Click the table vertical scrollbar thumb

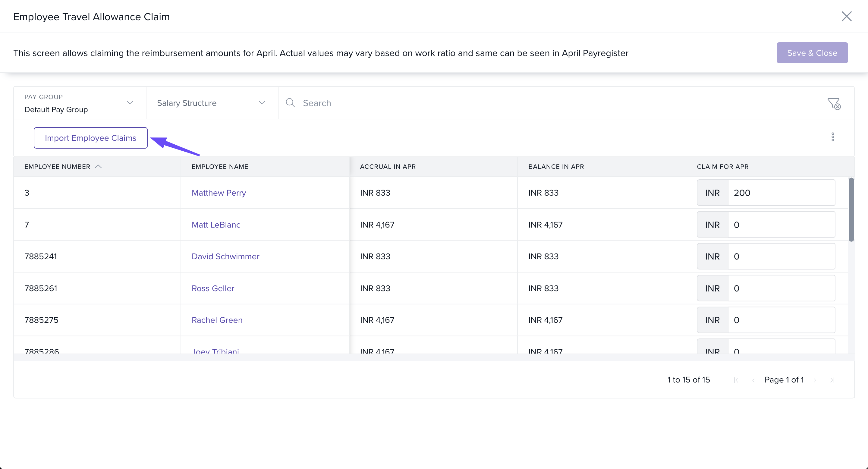click(851, 209)
